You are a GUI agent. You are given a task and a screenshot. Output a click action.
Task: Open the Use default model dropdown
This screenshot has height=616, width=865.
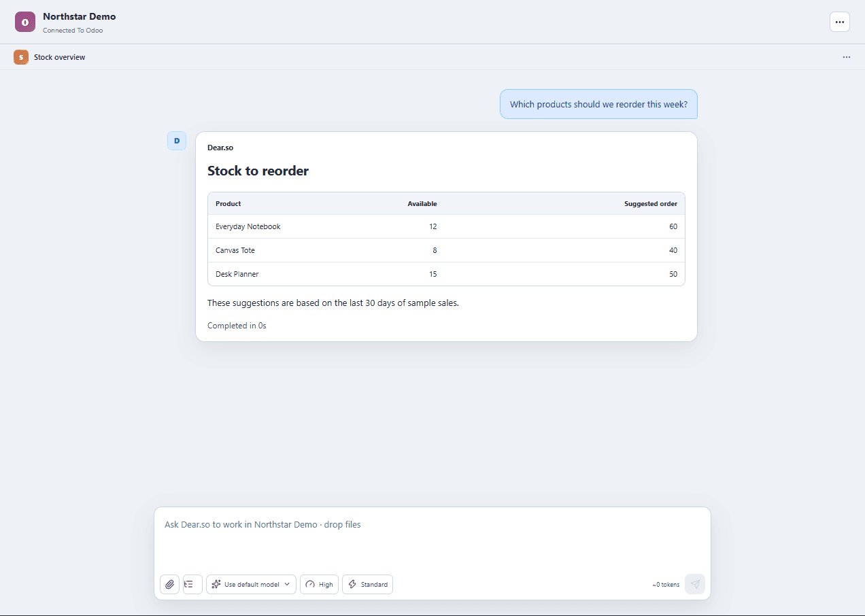click(x=251, y=584)
